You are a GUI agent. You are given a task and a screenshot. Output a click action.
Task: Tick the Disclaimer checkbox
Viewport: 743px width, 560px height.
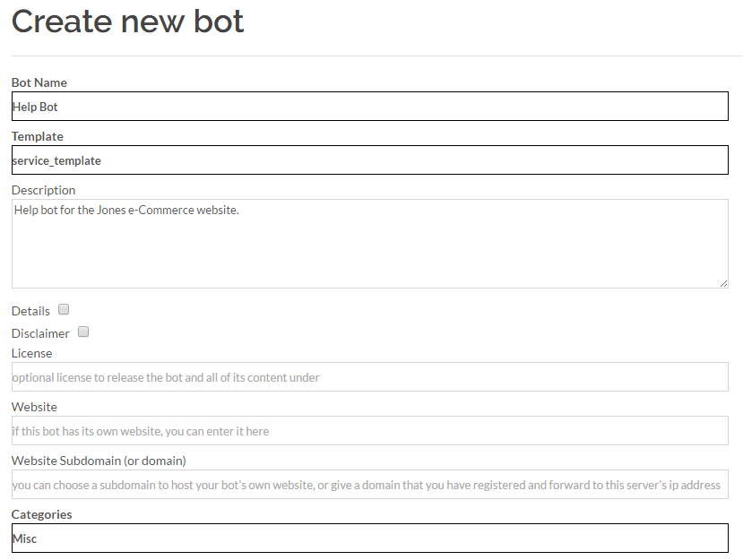tap(83, 332)
